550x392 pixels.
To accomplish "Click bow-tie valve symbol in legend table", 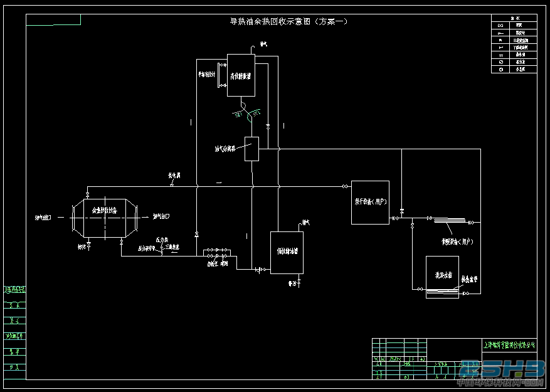I will pyautogui.click(x=501, y=25).
